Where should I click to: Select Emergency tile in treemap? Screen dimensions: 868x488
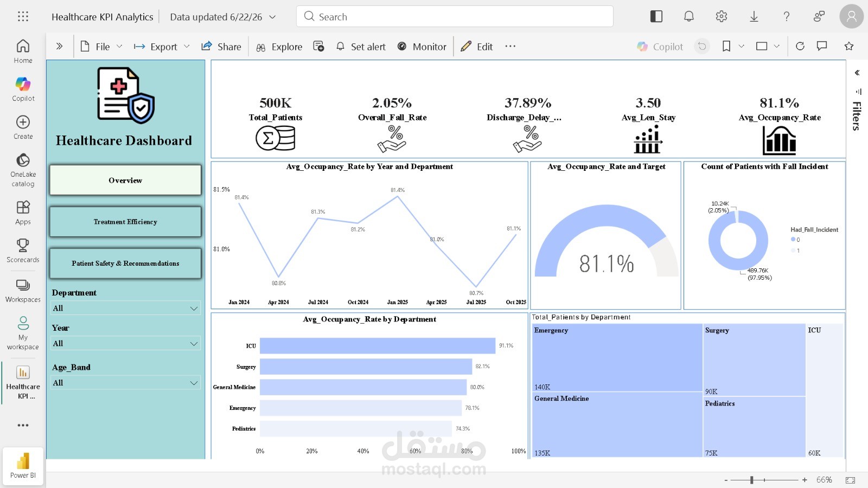coord(617,358)
